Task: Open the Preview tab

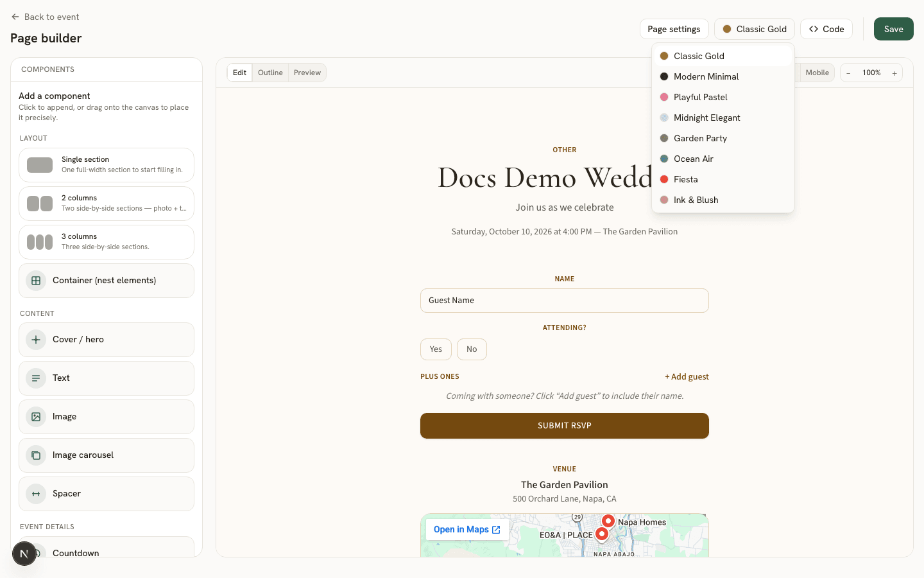Action: pos(307,73)
